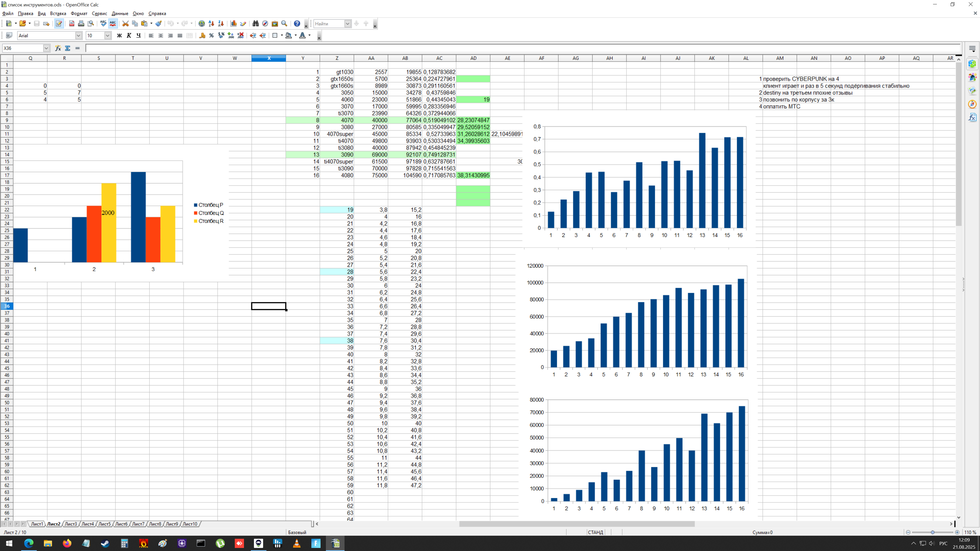Click the Sum sigma icon
The width and height of the screenshot is (980, 551).
pyautogui.click(x=68, y=48)
